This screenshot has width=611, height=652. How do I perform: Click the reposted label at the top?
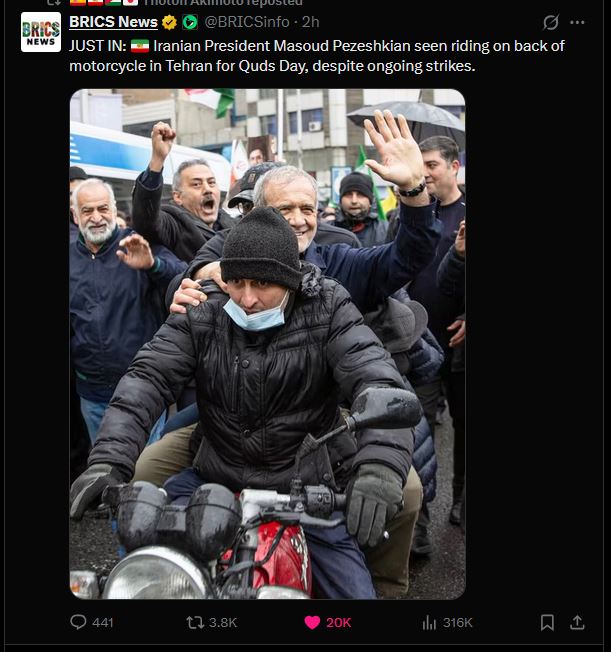click(223, 2)
